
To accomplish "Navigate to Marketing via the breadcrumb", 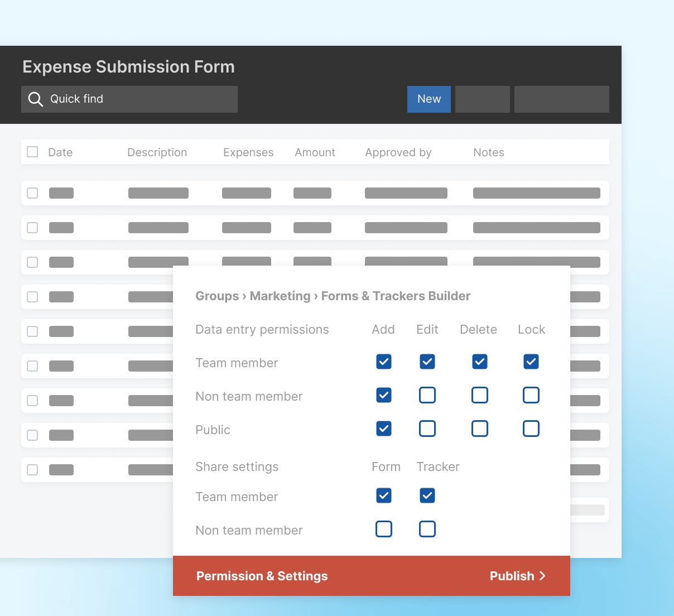I will (x=280, y=296).
